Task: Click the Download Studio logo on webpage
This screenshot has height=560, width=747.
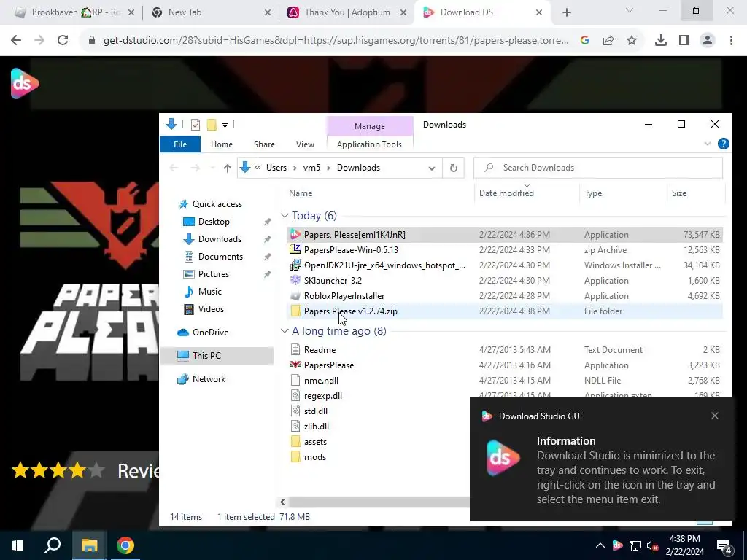Action: pos(25,83)
